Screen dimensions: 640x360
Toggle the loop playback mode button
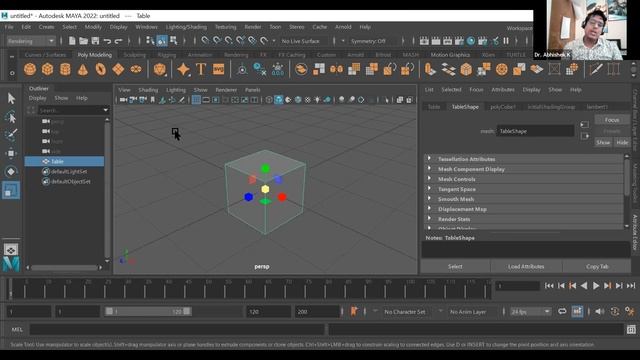point(562,311)
